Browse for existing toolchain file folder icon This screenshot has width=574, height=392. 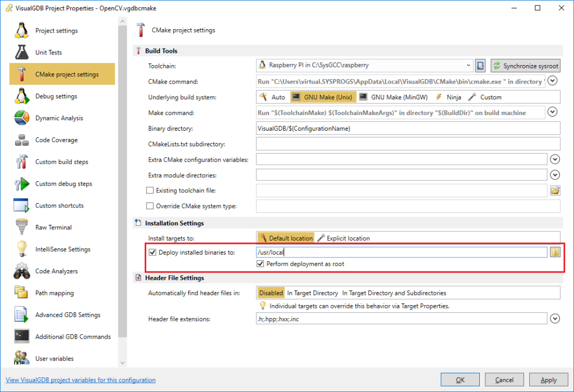click(x=555, y=191)
